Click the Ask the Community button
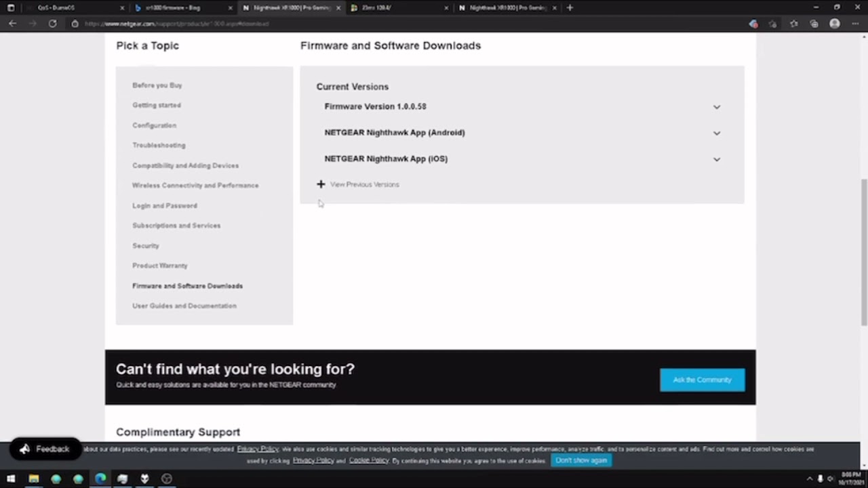The height and width of the screenshot is (488, 868). (703, 380)
